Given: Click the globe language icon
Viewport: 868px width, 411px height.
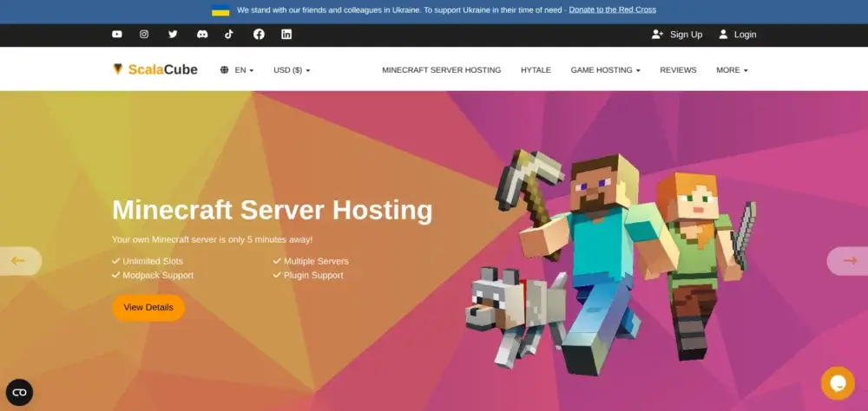Looking at the screenshot, I should 224,70.
